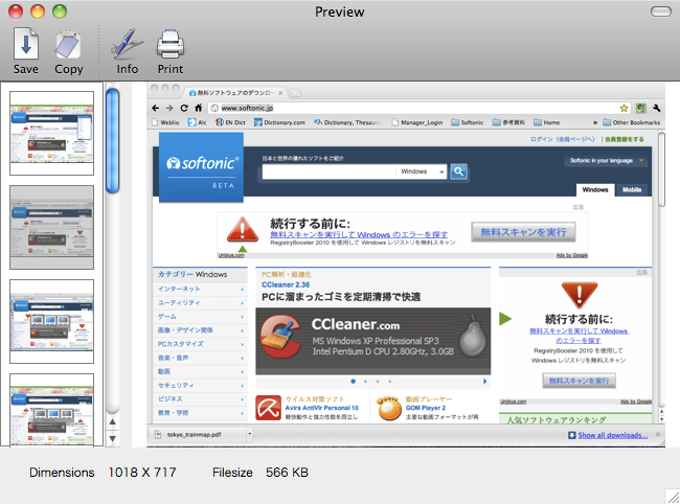
Task: Click the Print printer icon
Action: pyautogui.click(x=170, y=44)
